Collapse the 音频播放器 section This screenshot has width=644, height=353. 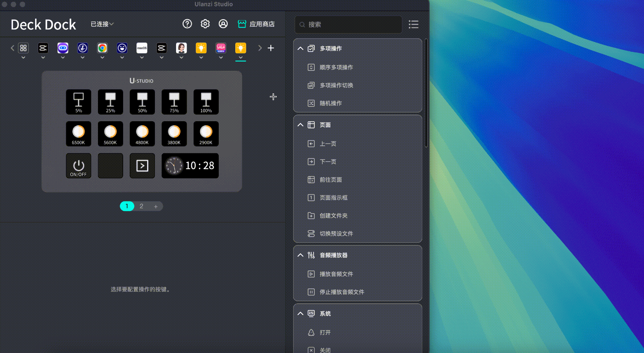[x=300, y=255]
